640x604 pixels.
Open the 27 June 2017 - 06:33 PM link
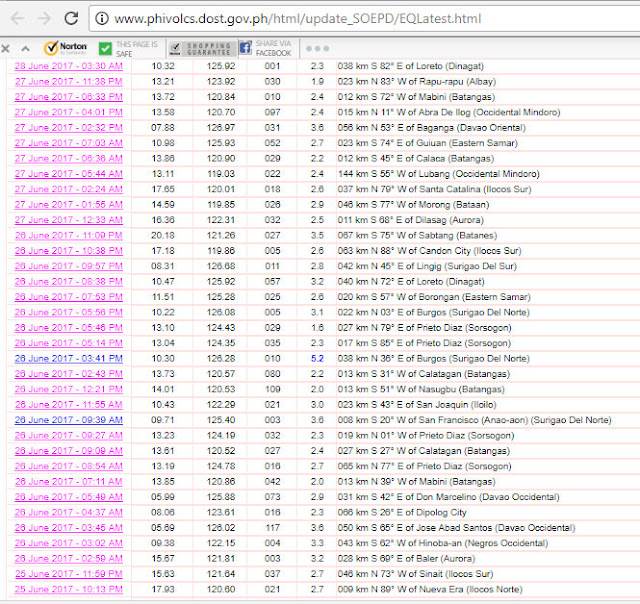[69, 97]
